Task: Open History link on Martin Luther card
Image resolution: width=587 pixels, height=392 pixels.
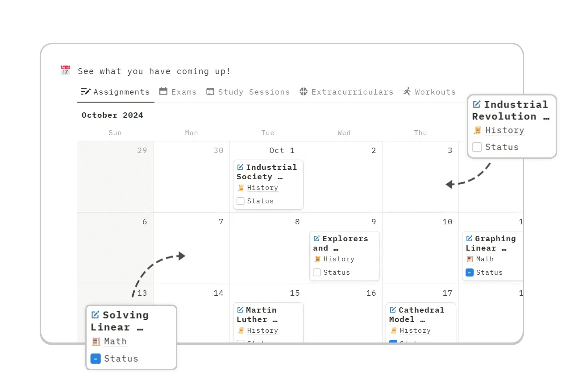Action: pos(262,330)
